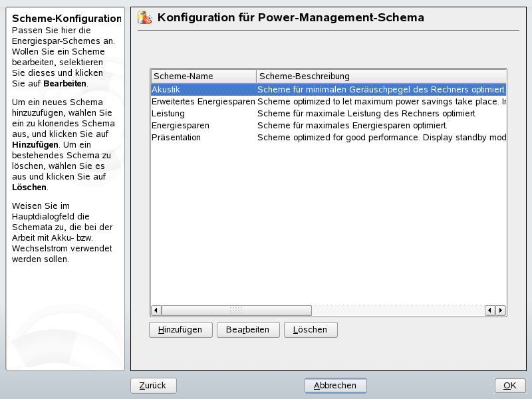Click the rightmost scroll arrow of the list

(501, 311)
